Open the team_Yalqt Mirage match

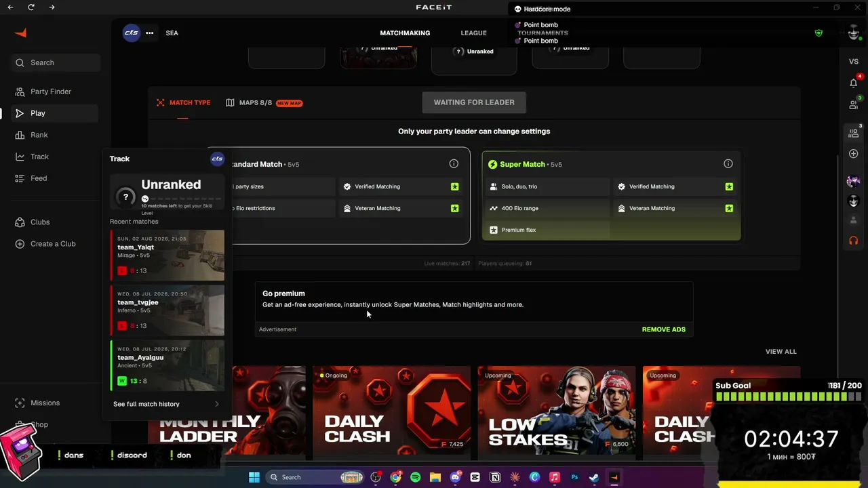click(x=167, y=256)
